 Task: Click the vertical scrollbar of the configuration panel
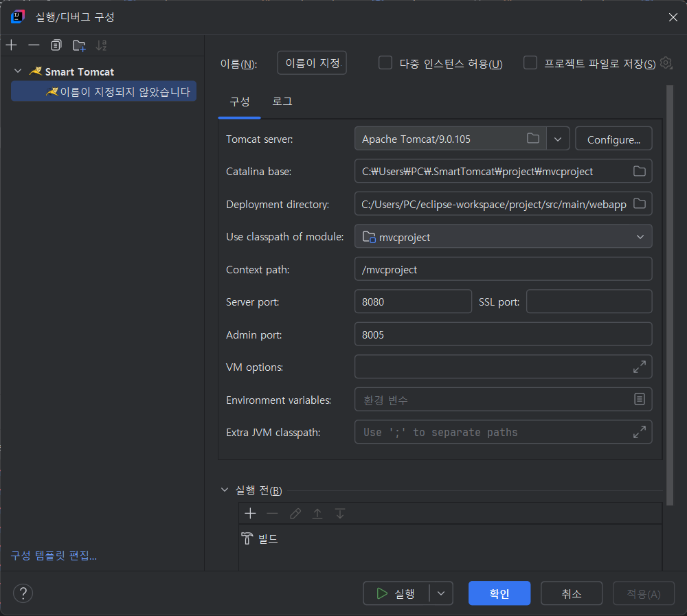coord(669,295)
